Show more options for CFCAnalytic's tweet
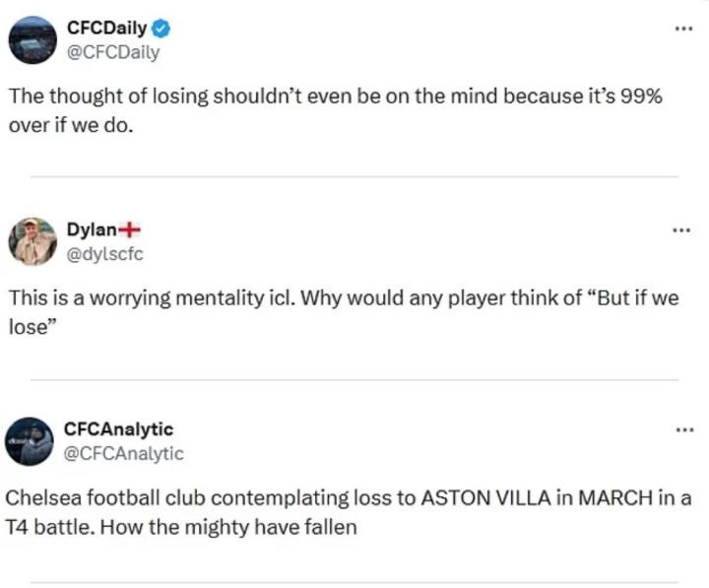 (682, 429)
